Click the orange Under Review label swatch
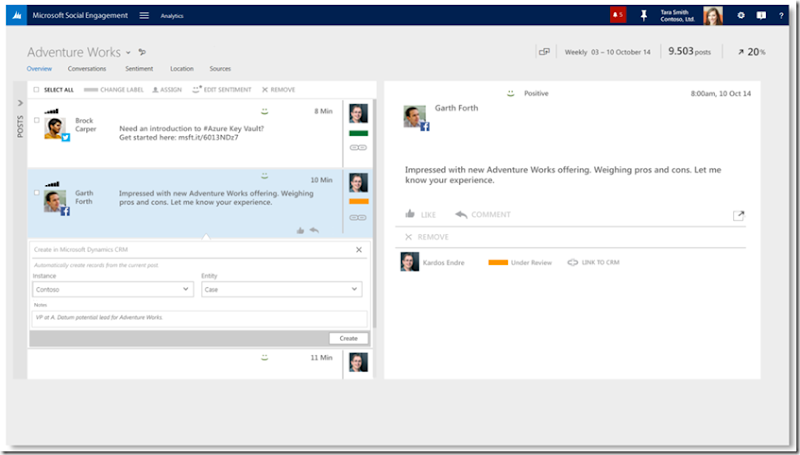Screen dimensions: 800x455 pyautogui.click(x=498, y=263)
